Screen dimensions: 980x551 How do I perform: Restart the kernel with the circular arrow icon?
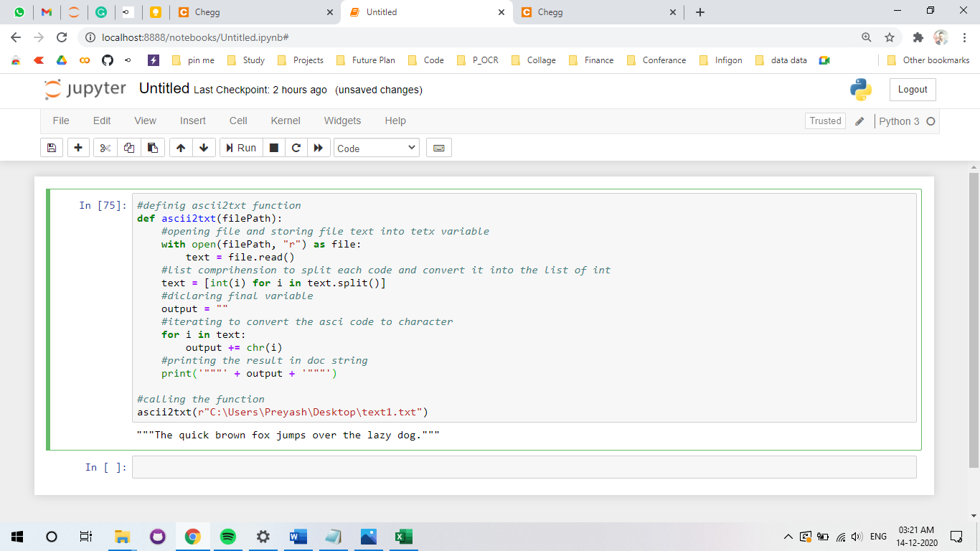pyautogui.click(x=296, y=148)
